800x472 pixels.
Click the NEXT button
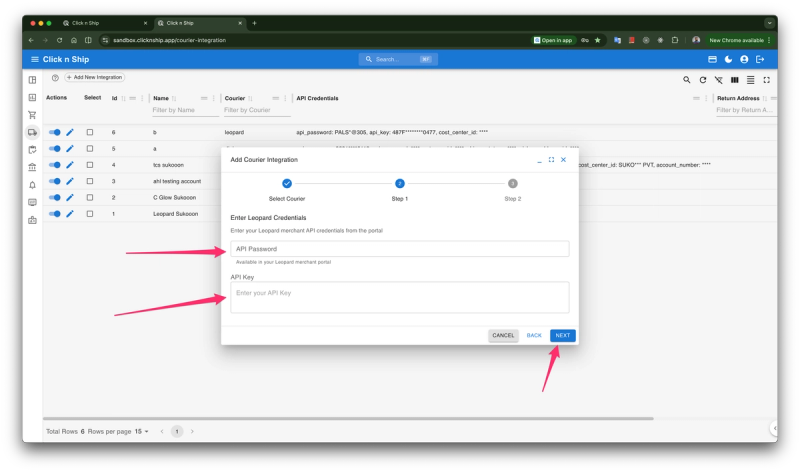pos(563,335)
